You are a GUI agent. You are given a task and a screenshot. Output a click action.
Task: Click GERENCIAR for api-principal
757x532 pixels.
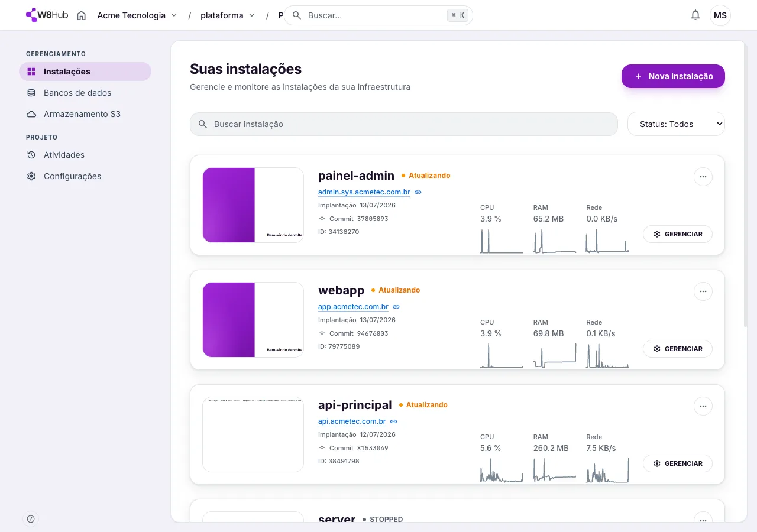[678, 463]
